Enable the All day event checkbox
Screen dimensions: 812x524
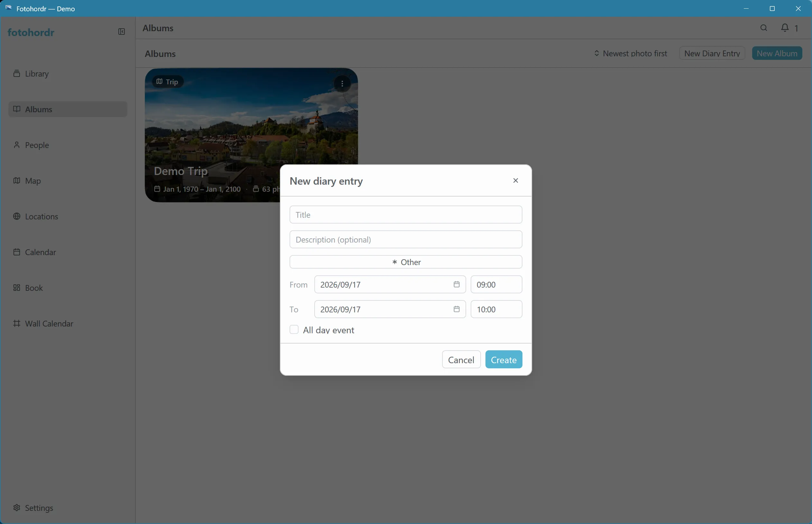point(294,329)
